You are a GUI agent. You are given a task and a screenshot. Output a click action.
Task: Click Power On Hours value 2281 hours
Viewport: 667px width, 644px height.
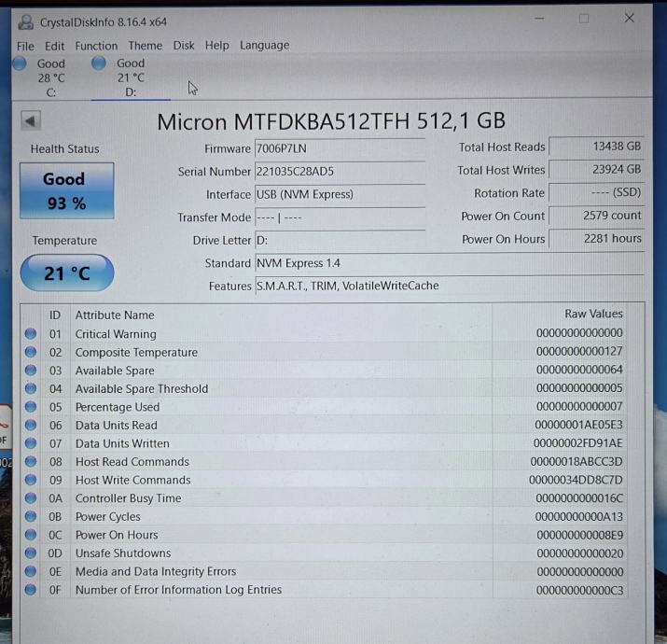pos(596,238)
